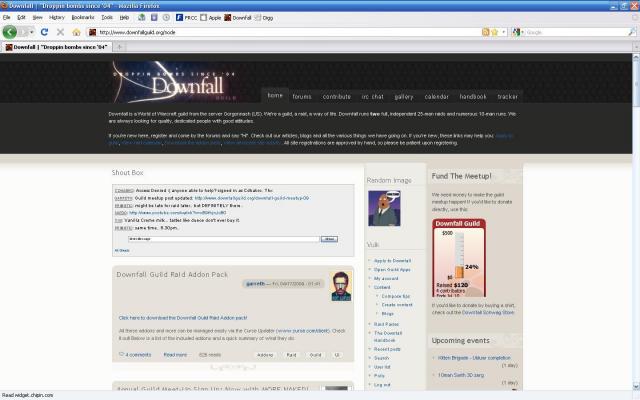Open the Bookmarks menu
Image resolution: width=640 pixels, height=400 pixels.
[x=83, y=18]
